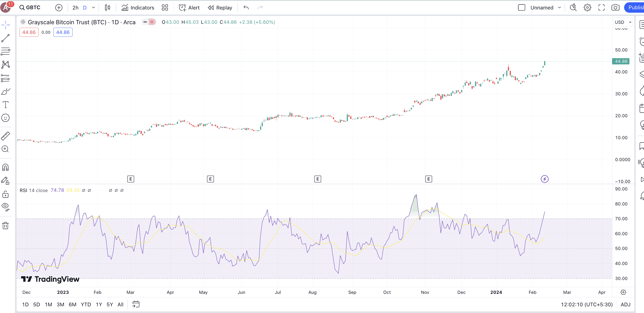Pick the ruler measure tool
644x313 pixels.
[x=6, y=136]
